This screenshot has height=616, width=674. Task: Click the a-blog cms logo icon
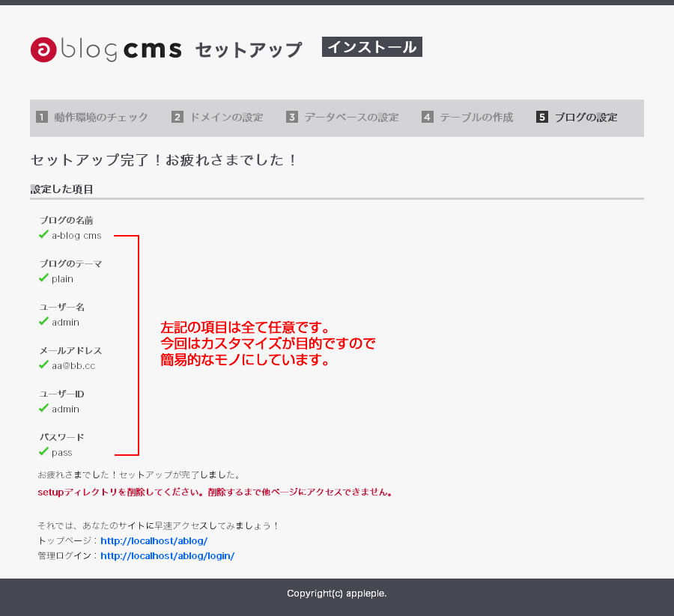point(43,49)
